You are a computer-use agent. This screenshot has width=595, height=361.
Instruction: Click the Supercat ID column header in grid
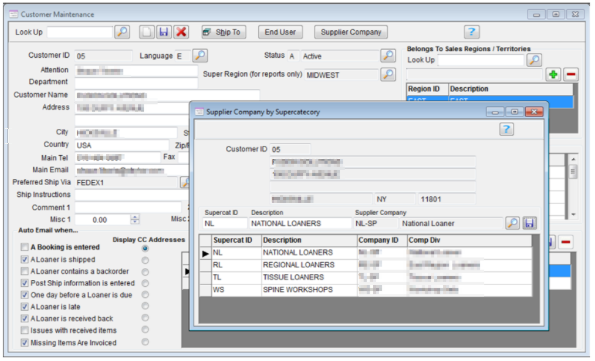[236, 240]
